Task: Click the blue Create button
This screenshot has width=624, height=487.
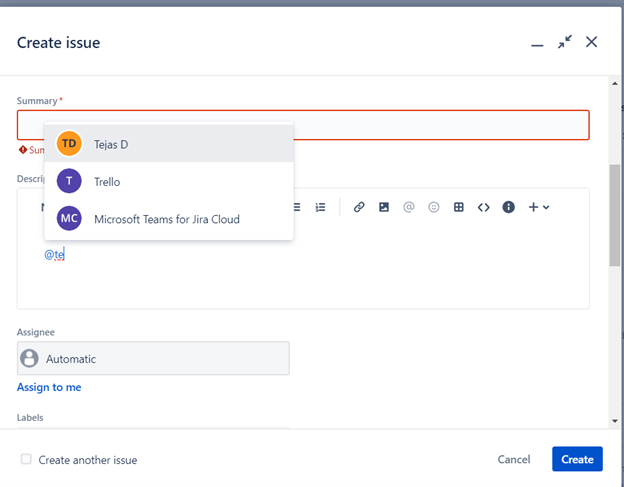Action: pos(577,459)
